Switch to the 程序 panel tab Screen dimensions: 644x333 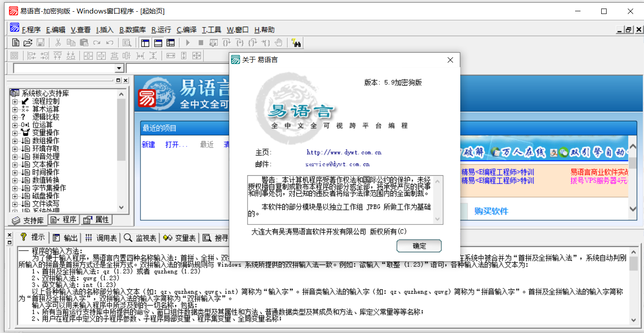[64, 220]
